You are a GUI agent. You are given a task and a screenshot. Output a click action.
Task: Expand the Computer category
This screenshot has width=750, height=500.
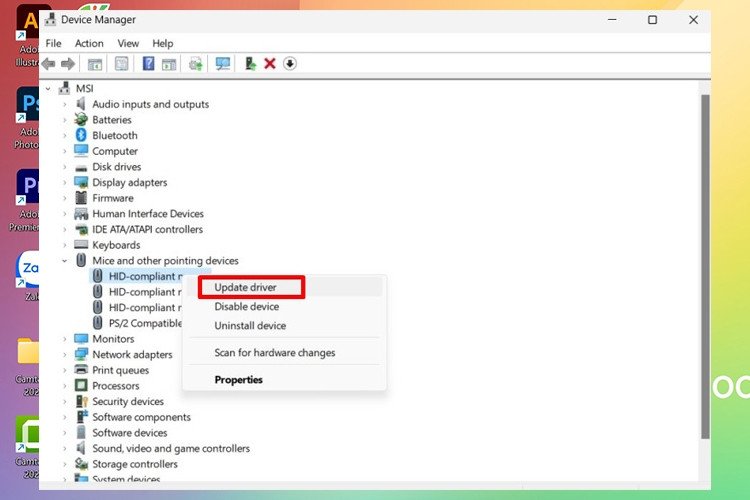(x=65, y=151)
